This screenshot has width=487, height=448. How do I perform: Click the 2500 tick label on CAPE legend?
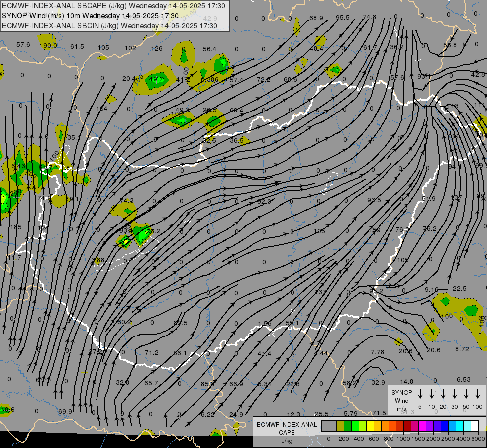(448, 439)
